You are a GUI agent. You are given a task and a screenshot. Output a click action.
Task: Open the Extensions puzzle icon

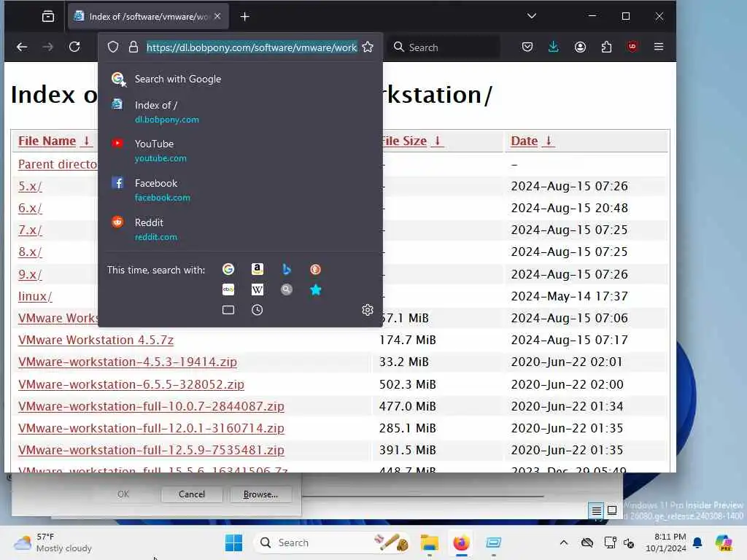(606, 47)
